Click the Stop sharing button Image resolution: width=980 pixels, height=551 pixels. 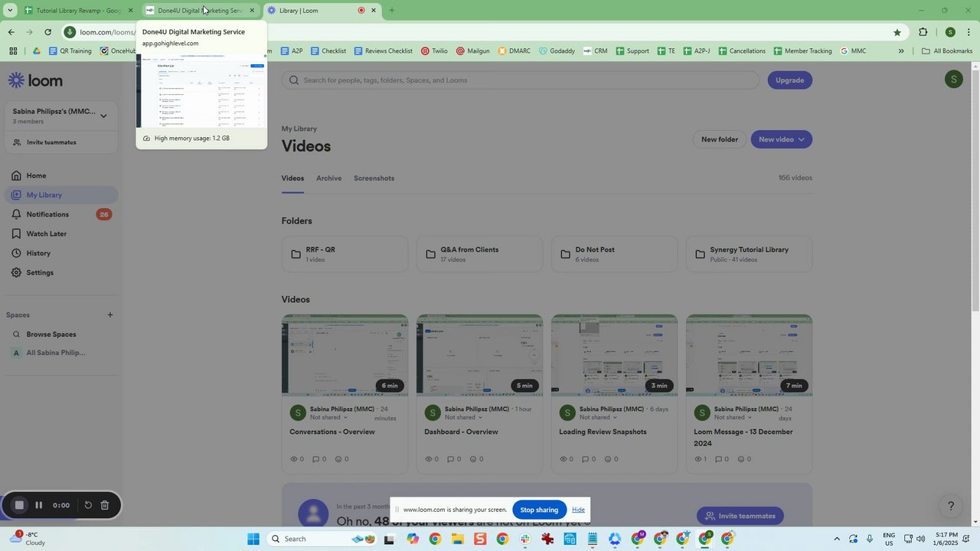click(x=539, y=510)
